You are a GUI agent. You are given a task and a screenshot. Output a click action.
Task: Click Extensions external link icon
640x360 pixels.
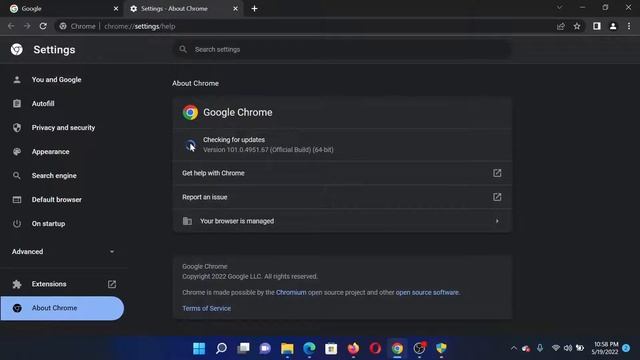[112, 284]
